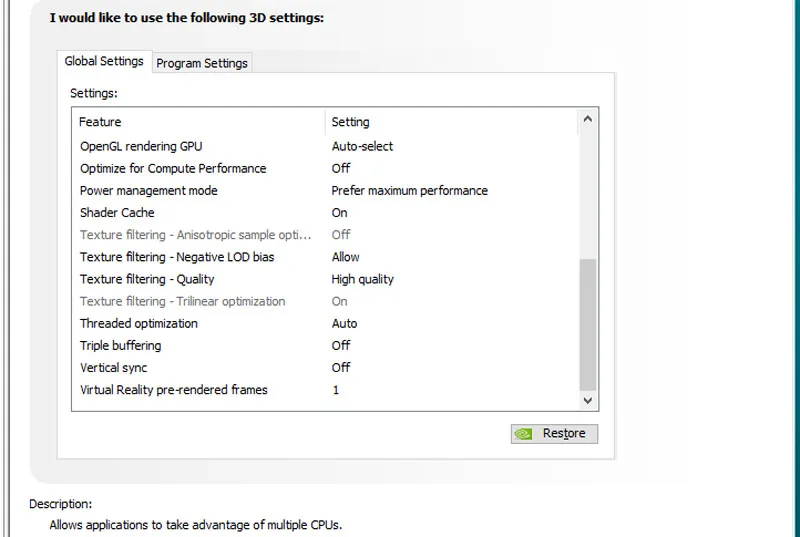800x537 pixels.
Task: Click the Auto value of Threaded optimization
Action: click(x=344, y=324)
